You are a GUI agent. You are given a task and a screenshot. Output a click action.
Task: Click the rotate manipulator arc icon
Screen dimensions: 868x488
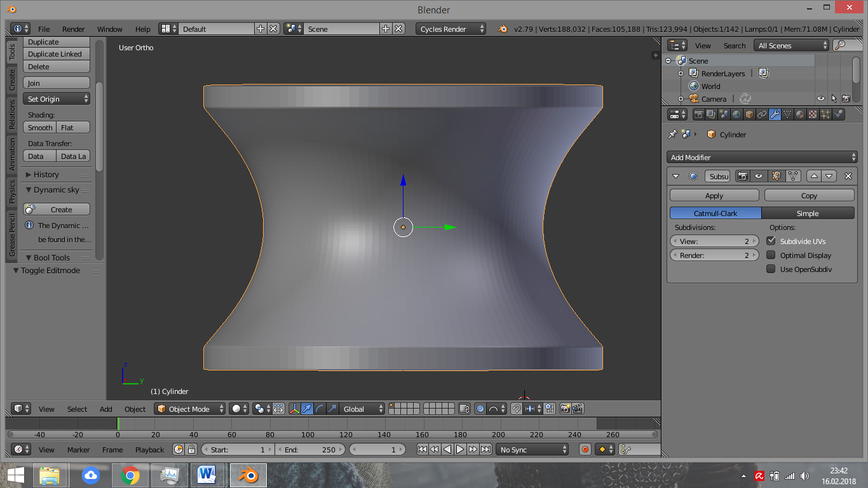click(x=320, y=409)
